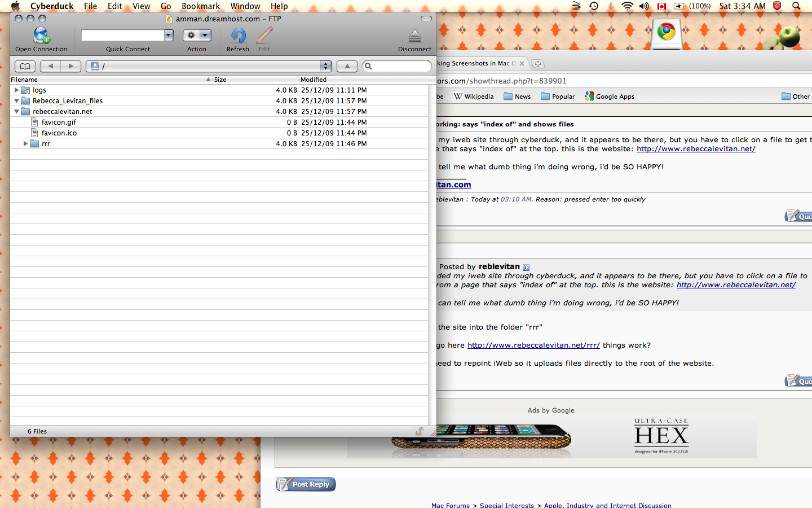Screen dimensions: 812x508
Task: Close the browser tab Screenshots in Mac
Action: [522, 64]
